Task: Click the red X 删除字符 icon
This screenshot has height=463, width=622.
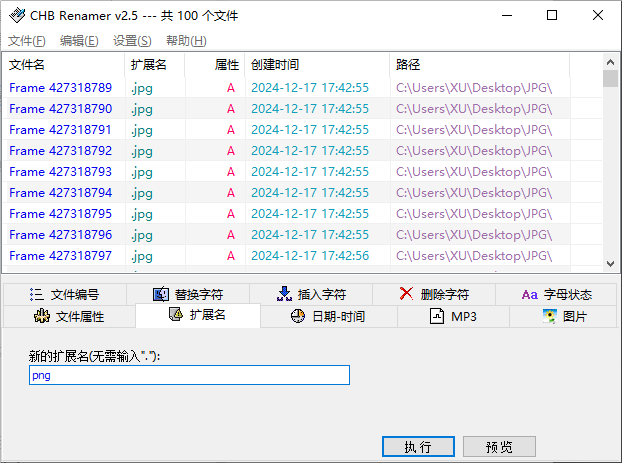Action: 406,294
